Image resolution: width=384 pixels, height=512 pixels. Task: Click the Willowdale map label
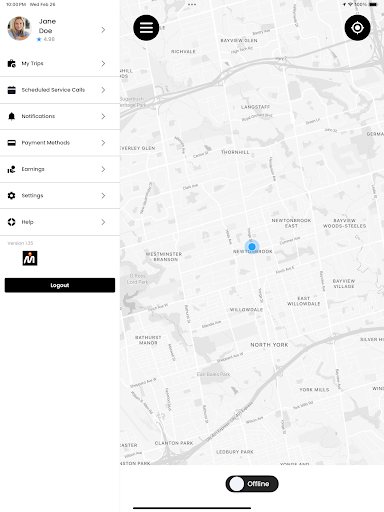[x=246, y=310]
